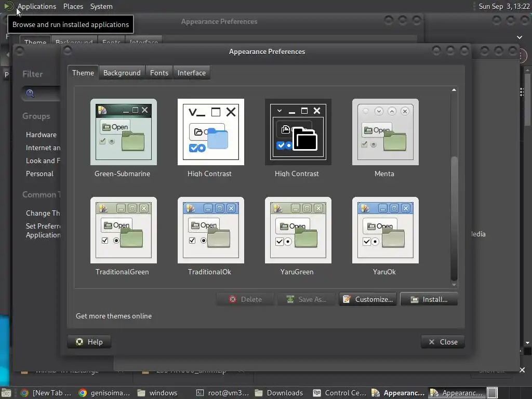Viewport: 532px width, 399px height.
Task: Choose the TraditionalGreen theme
Action: click(124, 230)
